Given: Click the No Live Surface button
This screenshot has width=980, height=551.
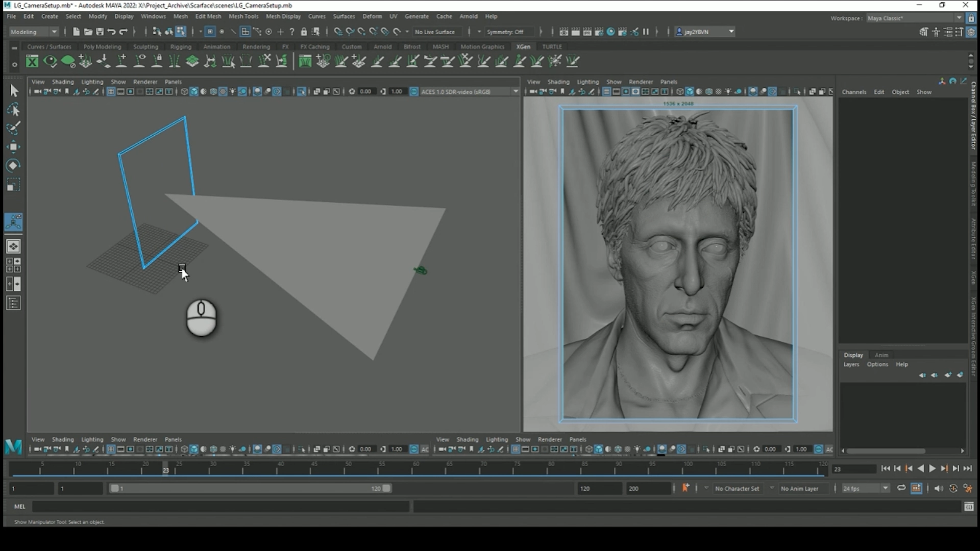Looking at the screenshot, I should click(435, 32).
